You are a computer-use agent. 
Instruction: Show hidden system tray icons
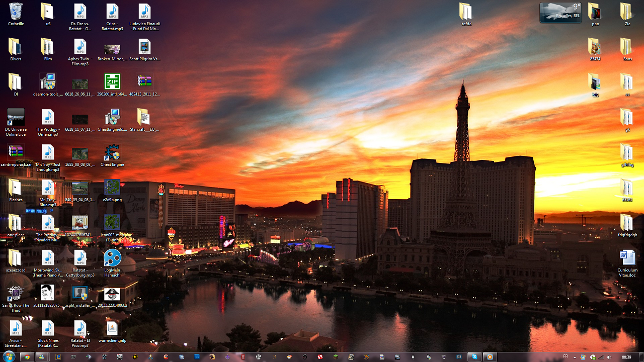click(575, 357)
